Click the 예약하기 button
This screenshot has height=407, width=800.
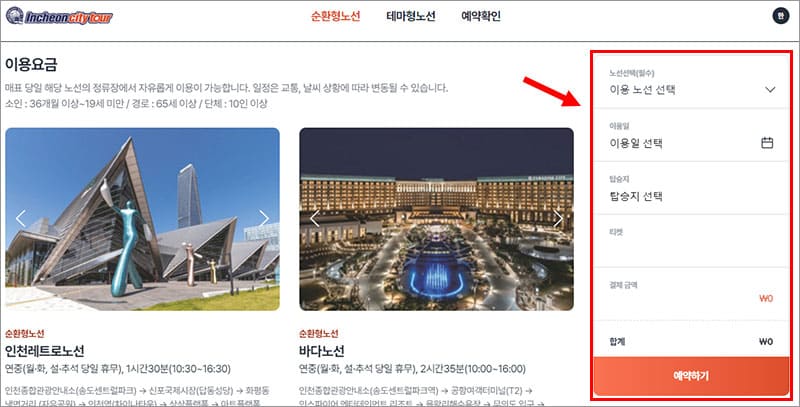pos(691,376)
